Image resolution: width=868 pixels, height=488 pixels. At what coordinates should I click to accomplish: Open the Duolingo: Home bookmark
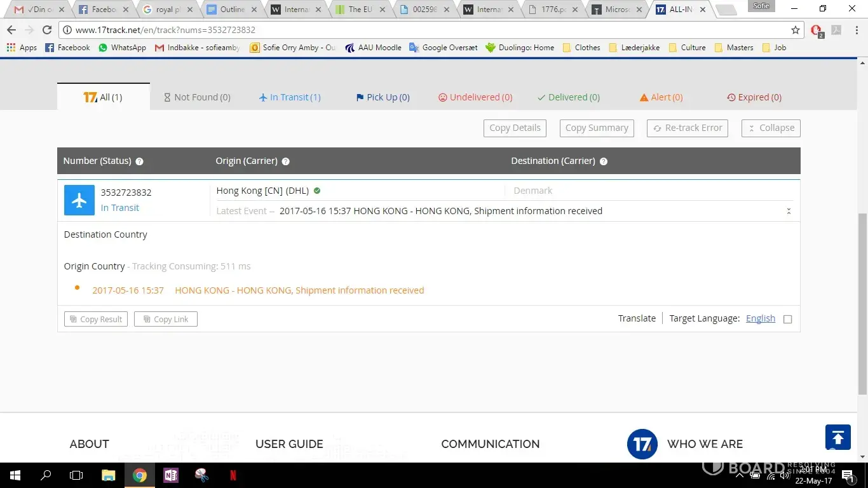point(520,48)
